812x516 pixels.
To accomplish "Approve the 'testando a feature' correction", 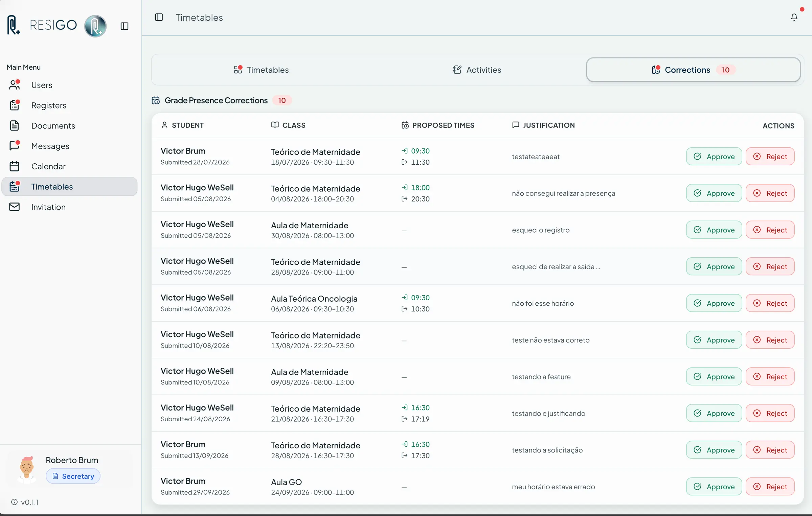I will [714, 377].
